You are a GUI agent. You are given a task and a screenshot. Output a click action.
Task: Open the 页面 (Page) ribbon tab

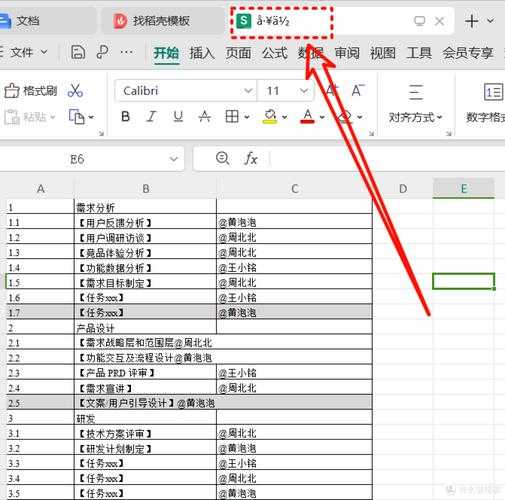[238, 53]
